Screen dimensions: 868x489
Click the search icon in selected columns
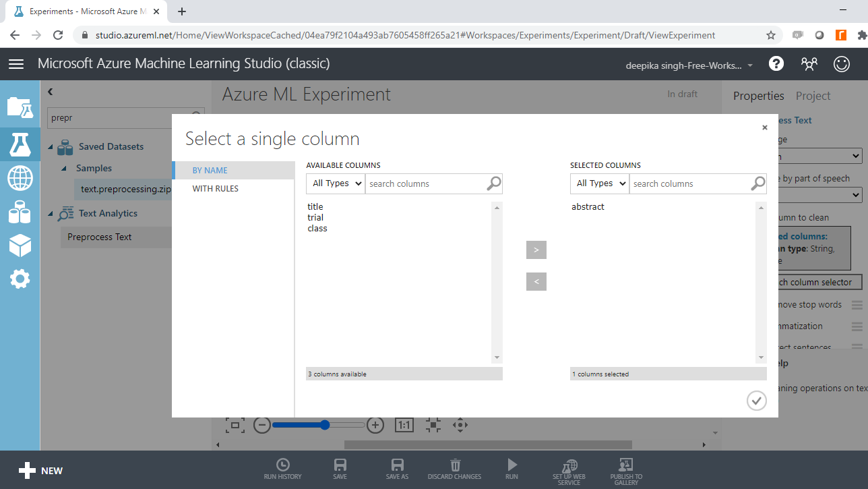(758, 183)
